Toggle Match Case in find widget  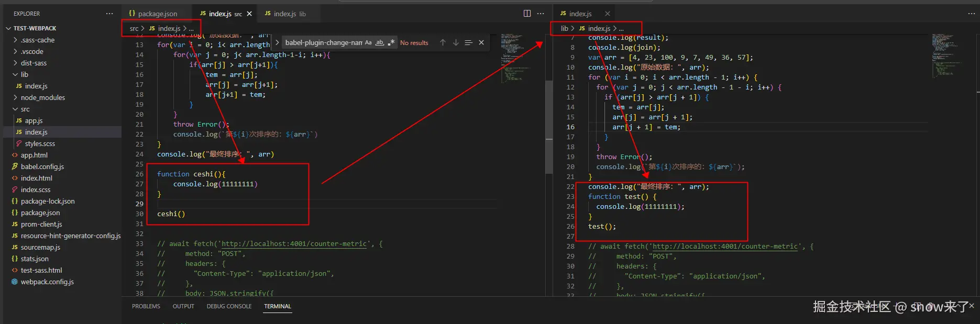[x=368, y=42]
